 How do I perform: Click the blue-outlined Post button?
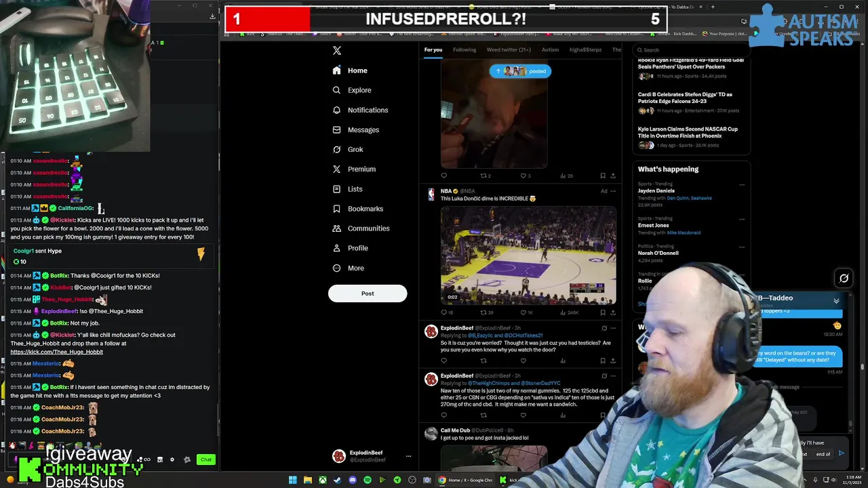tap(368, 293)
